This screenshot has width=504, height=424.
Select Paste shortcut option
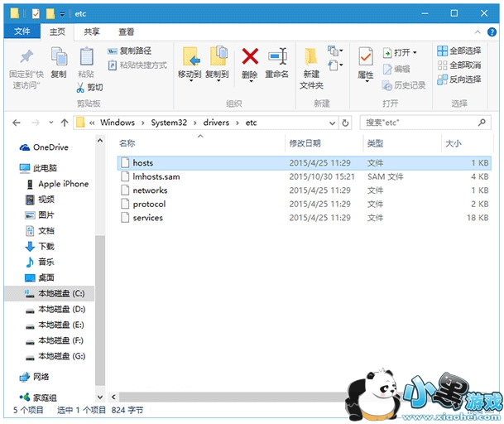(137, 65)
